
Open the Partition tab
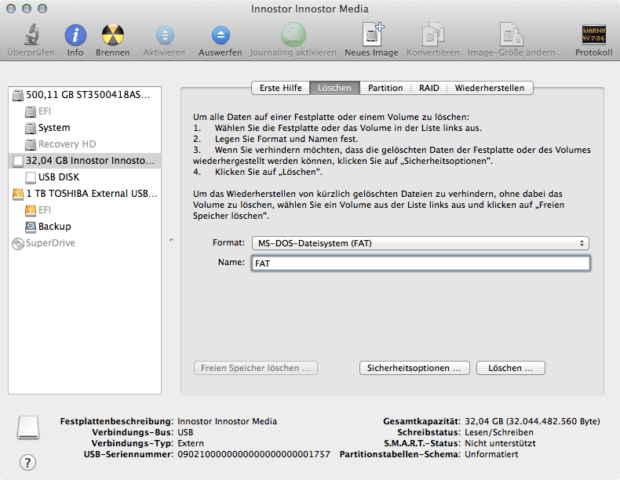pos(385,88)
